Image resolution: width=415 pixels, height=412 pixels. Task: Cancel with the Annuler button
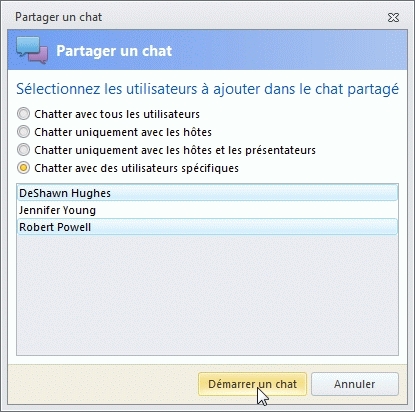coord(355,384)
